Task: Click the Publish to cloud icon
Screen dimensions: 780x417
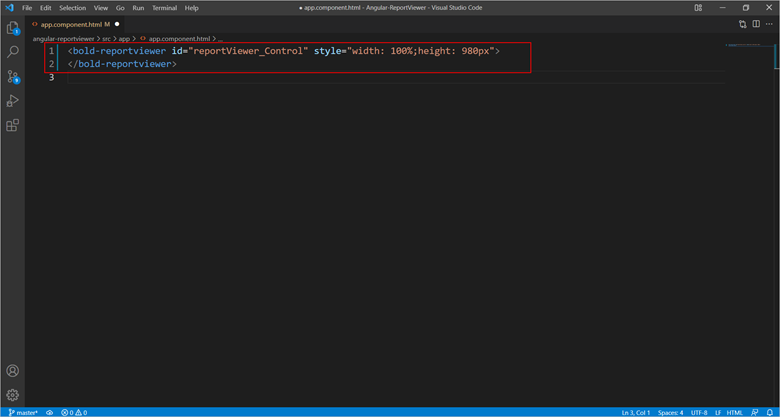Action: click(x=50, y=413)
